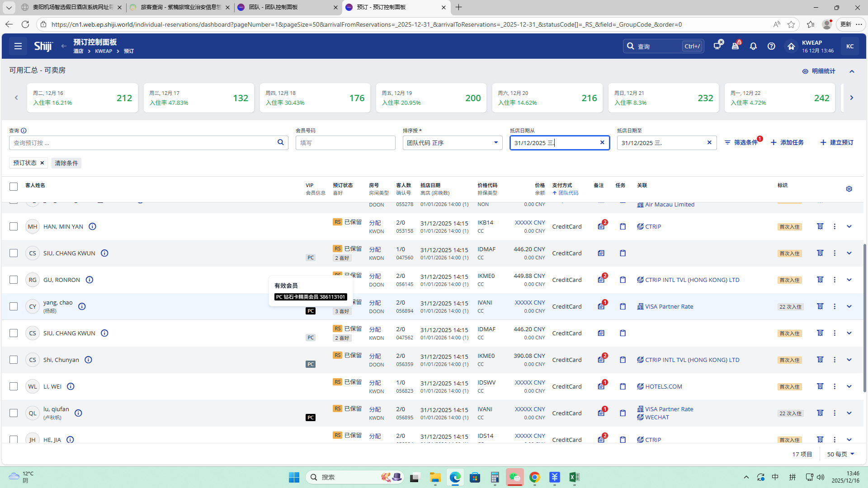Open the hamburger navigation menu
The image size is (868, 488).
[x=18, y=46]
